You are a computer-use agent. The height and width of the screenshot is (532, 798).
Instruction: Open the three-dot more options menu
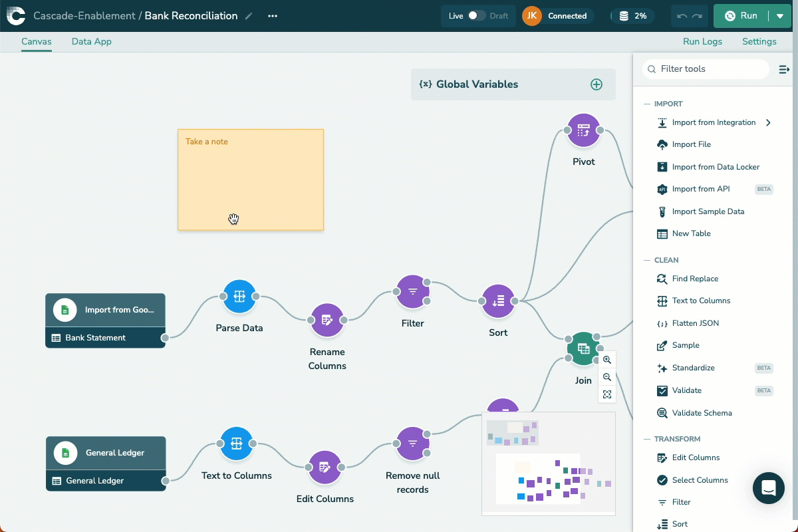point(273,16)
